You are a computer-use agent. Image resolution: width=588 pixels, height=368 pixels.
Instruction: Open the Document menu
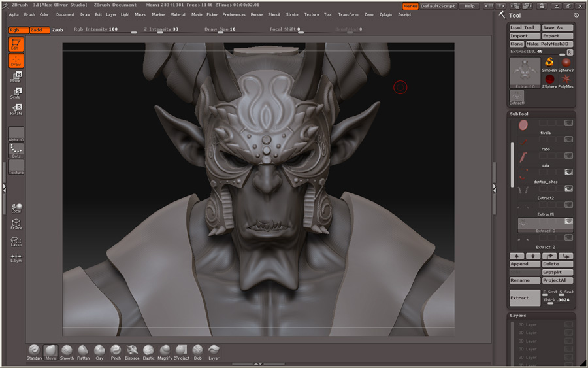point(65,14)
